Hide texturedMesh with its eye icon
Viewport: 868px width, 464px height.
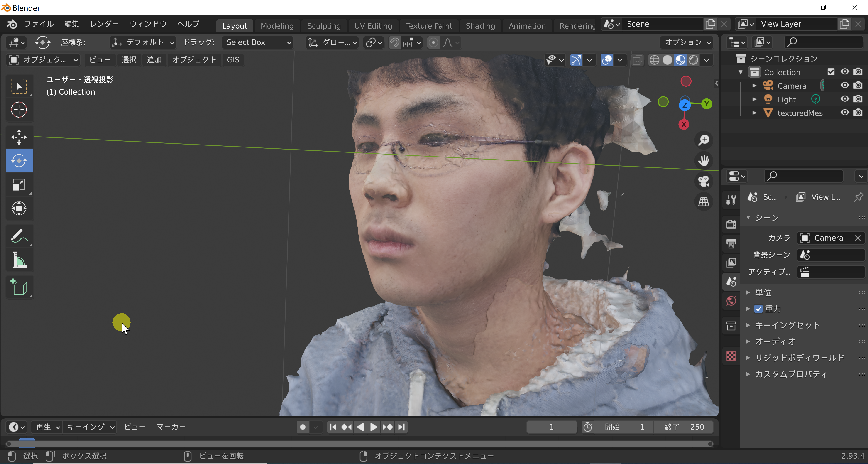click(844, 113)
